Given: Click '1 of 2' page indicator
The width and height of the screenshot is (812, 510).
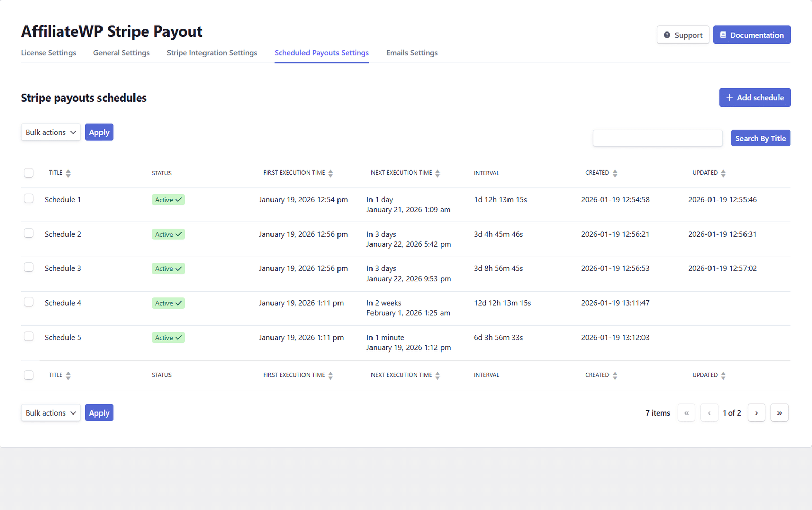Looking at the screenshot, I should (732, 413).
